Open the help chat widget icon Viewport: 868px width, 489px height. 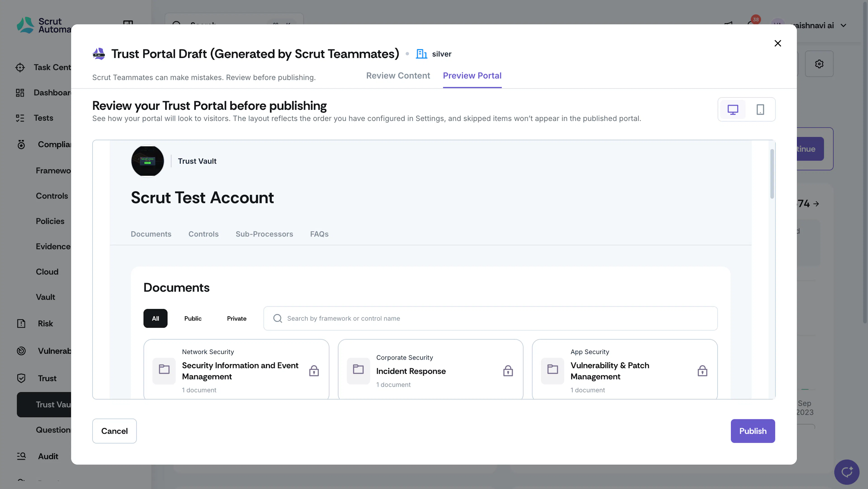847,472
